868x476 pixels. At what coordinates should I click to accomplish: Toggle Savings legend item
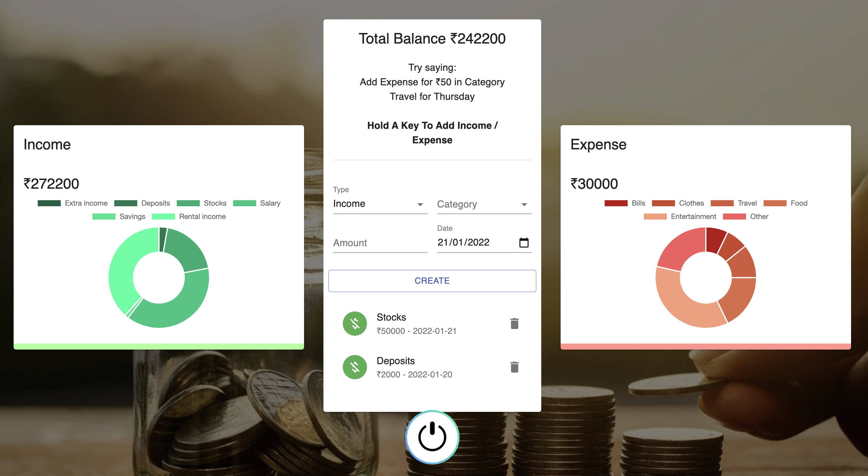[x=119, y=216]
